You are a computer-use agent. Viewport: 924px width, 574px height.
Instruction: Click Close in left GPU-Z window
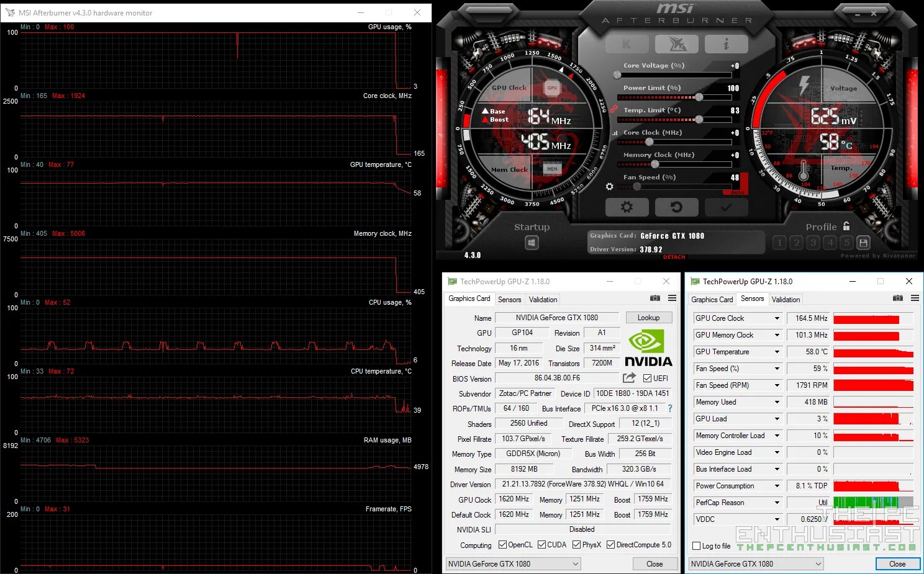654,563
